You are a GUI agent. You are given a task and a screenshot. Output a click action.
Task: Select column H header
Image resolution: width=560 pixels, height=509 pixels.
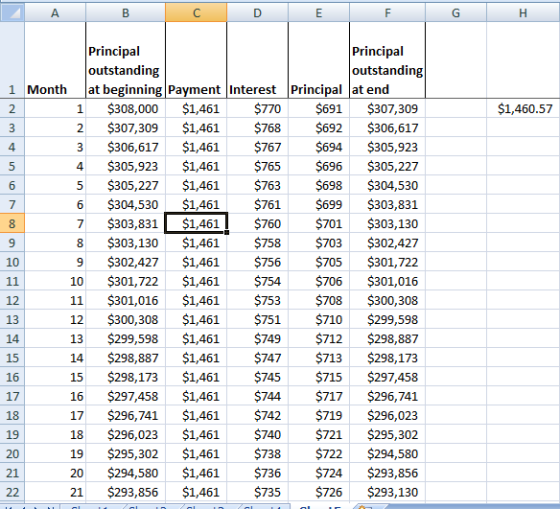point(523,13)
